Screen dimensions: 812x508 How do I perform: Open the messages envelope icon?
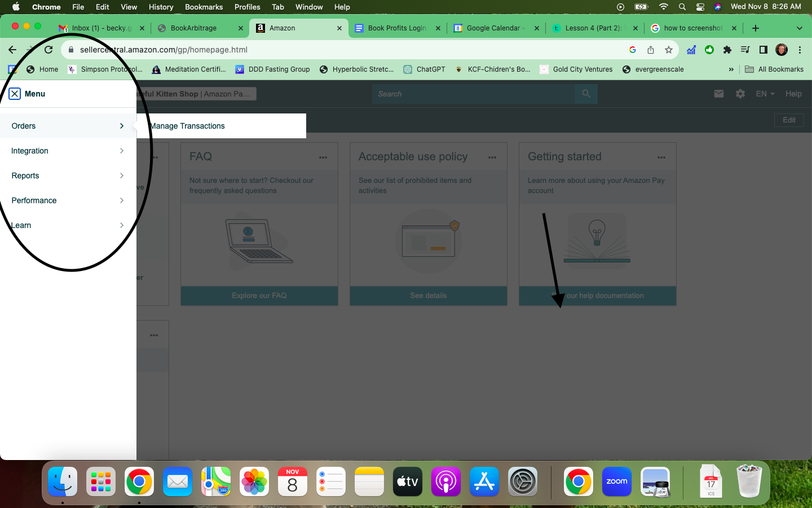pyautogui.click(x=718, y=94)
